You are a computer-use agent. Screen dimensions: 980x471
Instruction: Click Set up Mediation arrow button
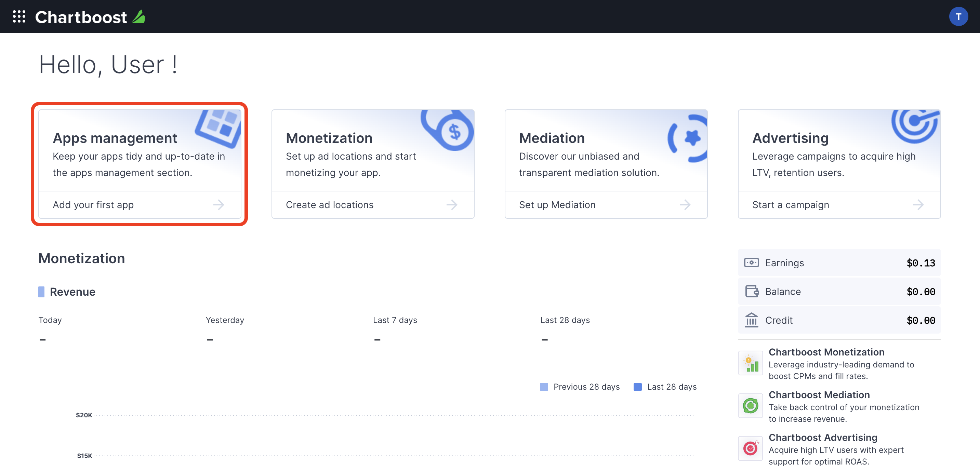[x=686, y=204]
